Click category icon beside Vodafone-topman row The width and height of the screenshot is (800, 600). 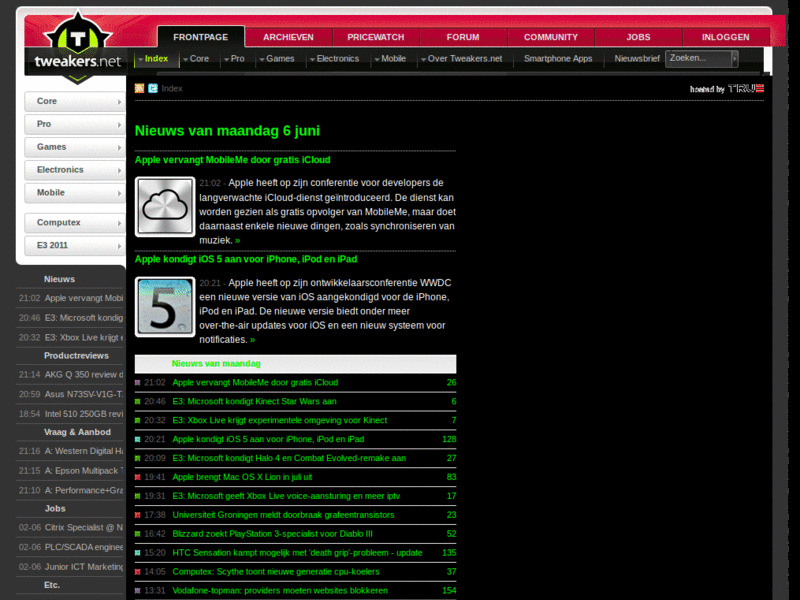(x=137, y=590)
